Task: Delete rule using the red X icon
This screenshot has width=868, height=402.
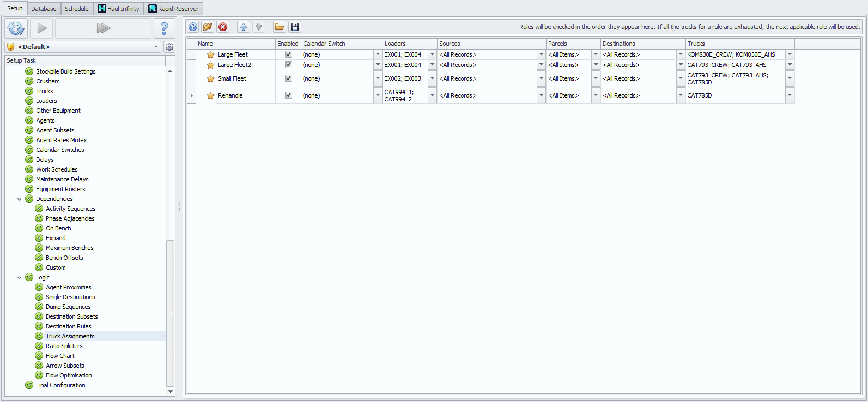Action: [x=223, y=27]
